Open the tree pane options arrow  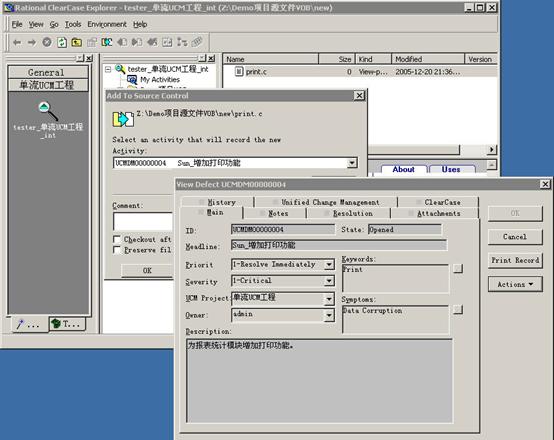pos(202,58)
